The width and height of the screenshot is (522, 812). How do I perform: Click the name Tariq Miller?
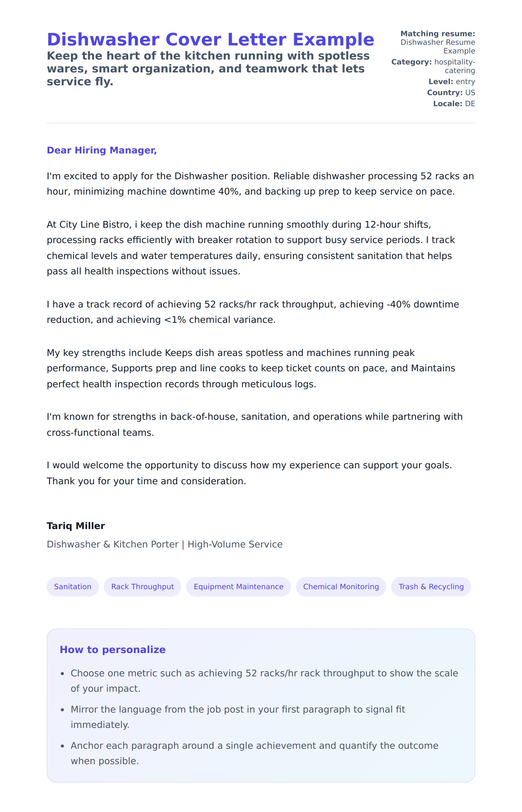tap(76, 526)
